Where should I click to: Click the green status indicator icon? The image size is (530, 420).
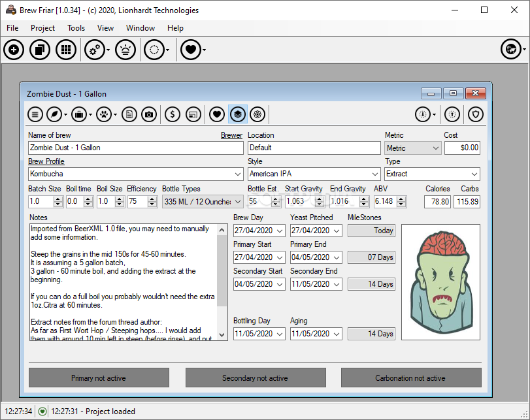pos(42,412)
